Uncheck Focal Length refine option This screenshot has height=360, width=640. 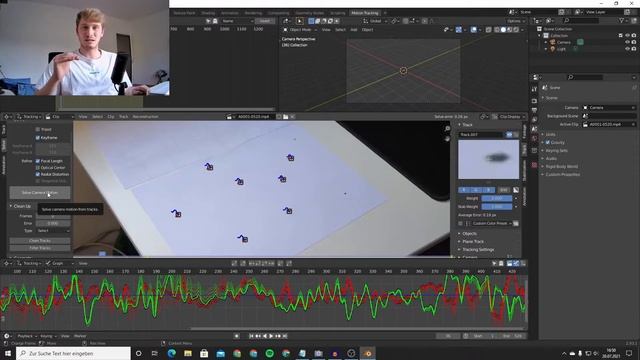[38, 161]
